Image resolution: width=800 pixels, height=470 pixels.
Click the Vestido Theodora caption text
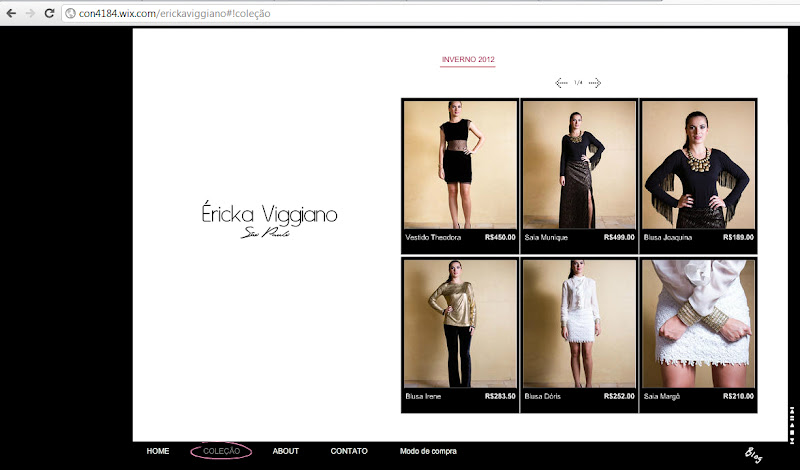(x=433, y=237)
